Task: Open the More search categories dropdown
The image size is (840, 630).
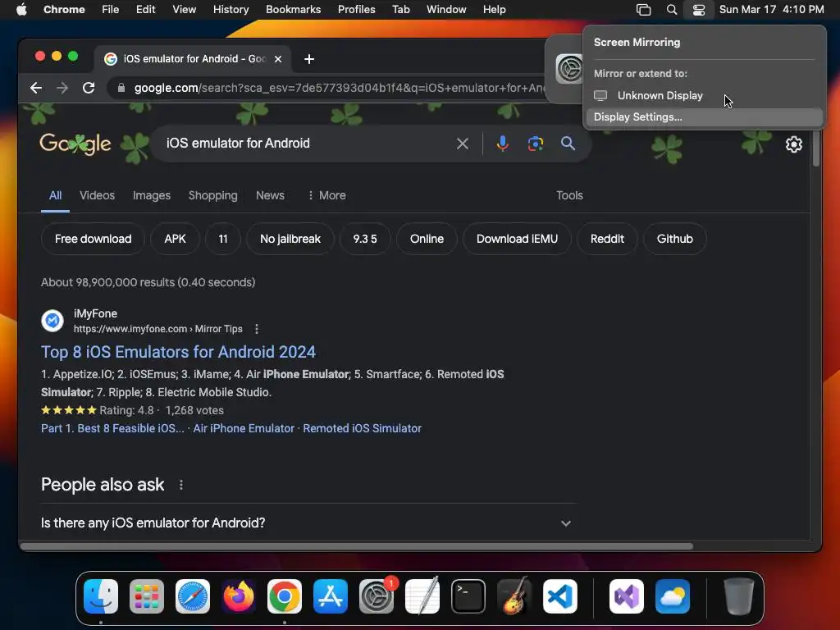Action: pyautogui.click(x=326, y=195)
